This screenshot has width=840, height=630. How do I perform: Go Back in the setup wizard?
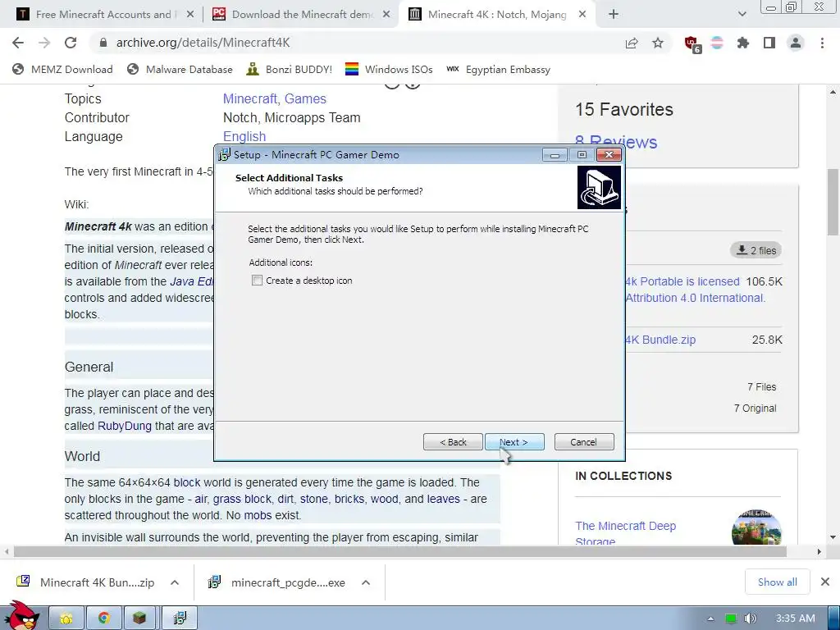pos(453,442)
